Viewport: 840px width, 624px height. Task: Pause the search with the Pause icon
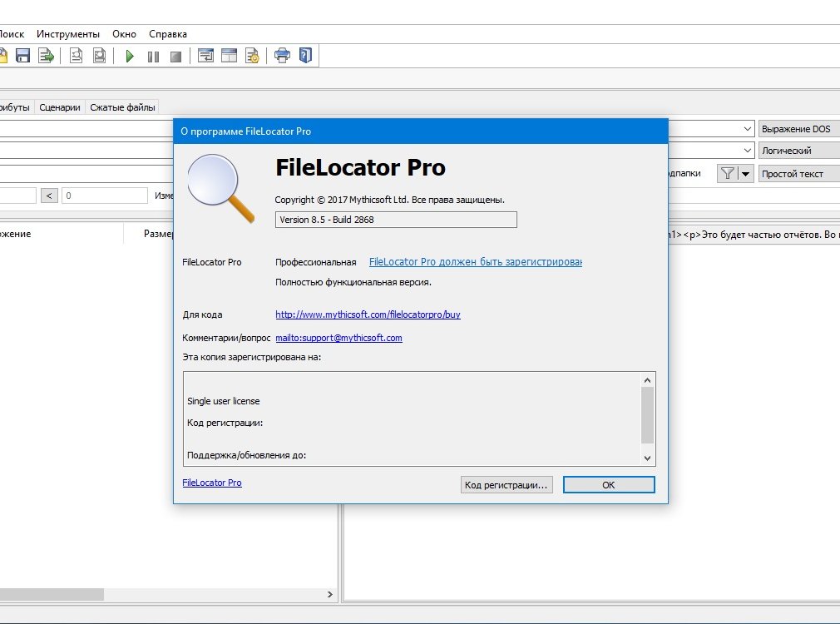pos(153,57)
